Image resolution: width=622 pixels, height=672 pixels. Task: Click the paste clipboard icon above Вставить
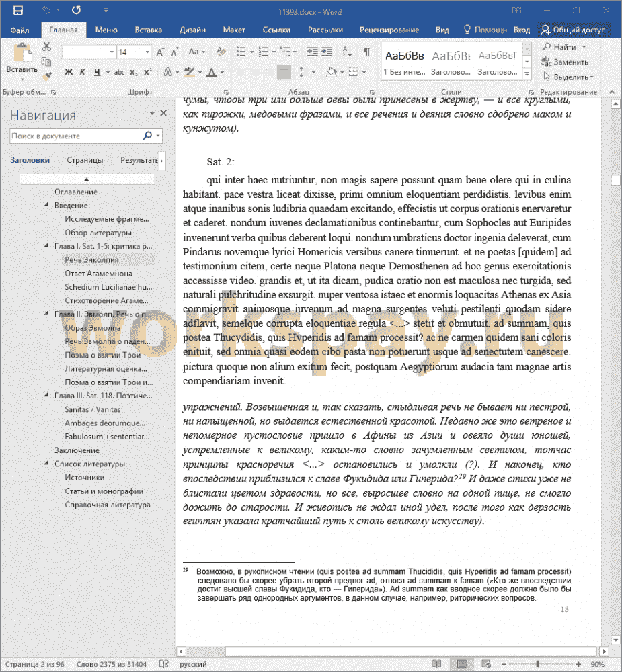tap(22, 53)
